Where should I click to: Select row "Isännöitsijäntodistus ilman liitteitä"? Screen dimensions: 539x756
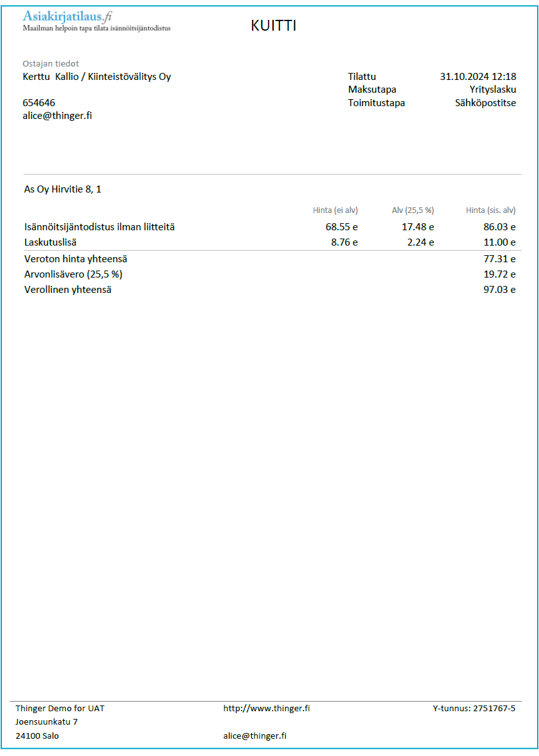coord(99,227)
